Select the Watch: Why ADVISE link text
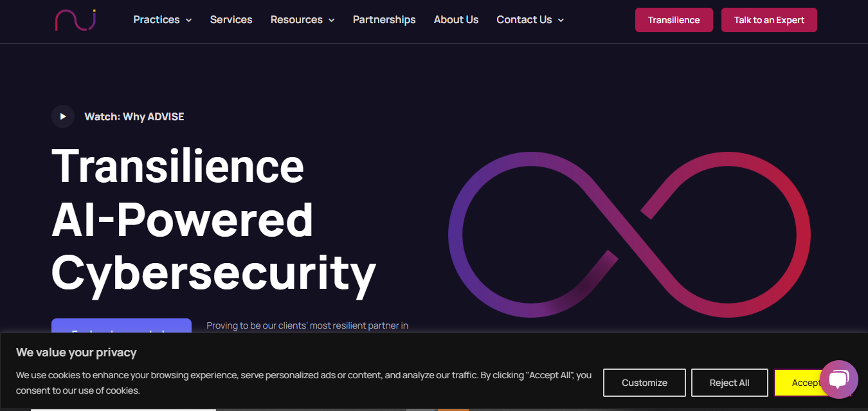 tap(134, 116)
